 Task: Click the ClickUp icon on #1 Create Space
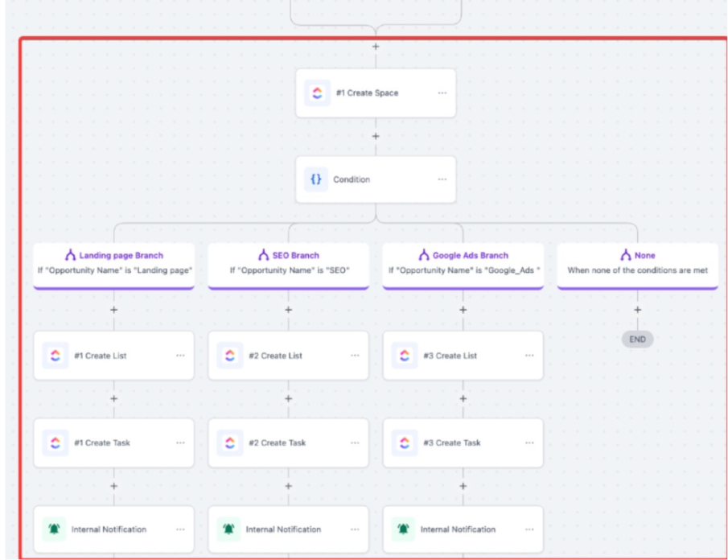click(x=316, y=93)
